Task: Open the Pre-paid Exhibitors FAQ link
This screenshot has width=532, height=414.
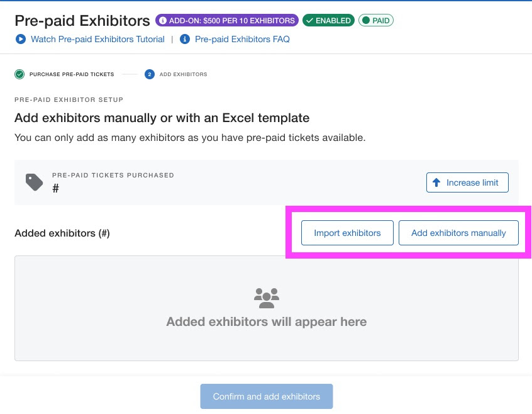Action: pyautogui.click(x=242, y=39)
